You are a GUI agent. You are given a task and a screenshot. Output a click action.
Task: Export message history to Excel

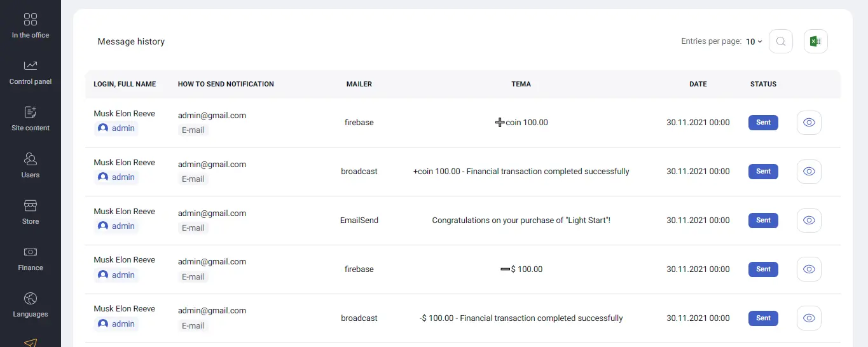pyautogui.click(x=815, y=42)
